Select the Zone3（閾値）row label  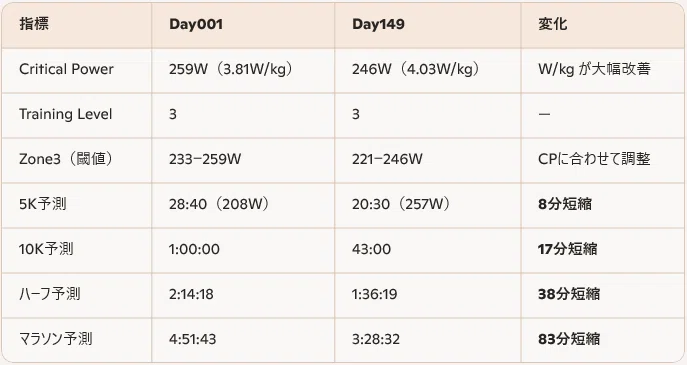click(66, 159)
